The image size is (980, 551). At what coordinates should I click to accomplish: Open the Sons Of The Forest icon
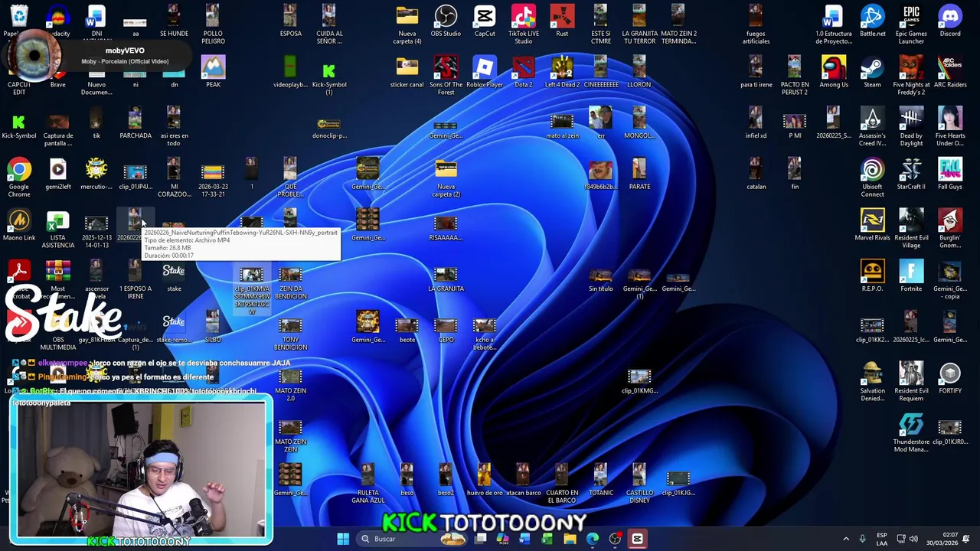point(446,75)
